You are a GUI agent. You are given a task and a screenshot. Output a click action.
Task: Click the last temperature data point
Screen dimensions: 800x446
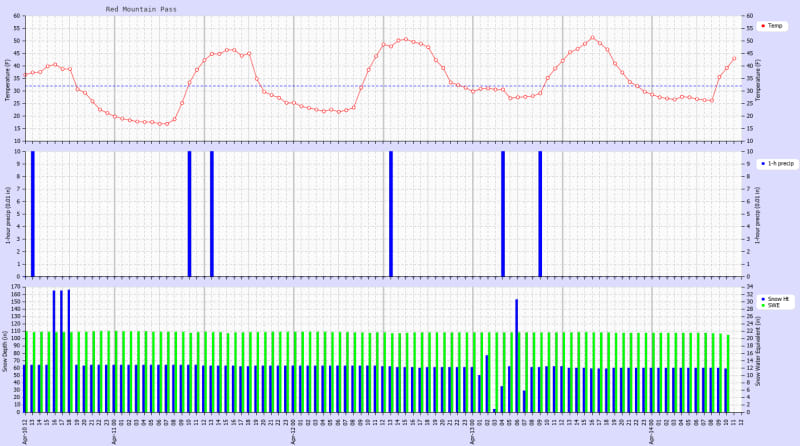(734, 59)
